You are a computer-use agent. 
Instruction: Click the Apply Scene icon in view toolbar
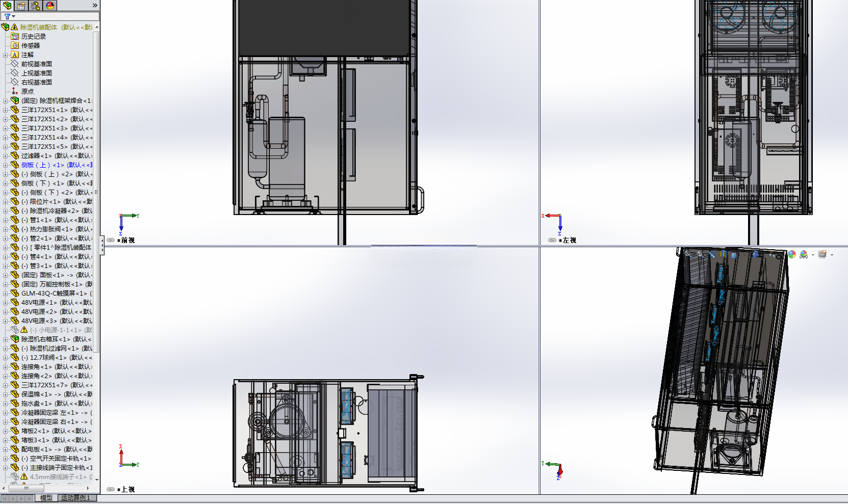804,254
